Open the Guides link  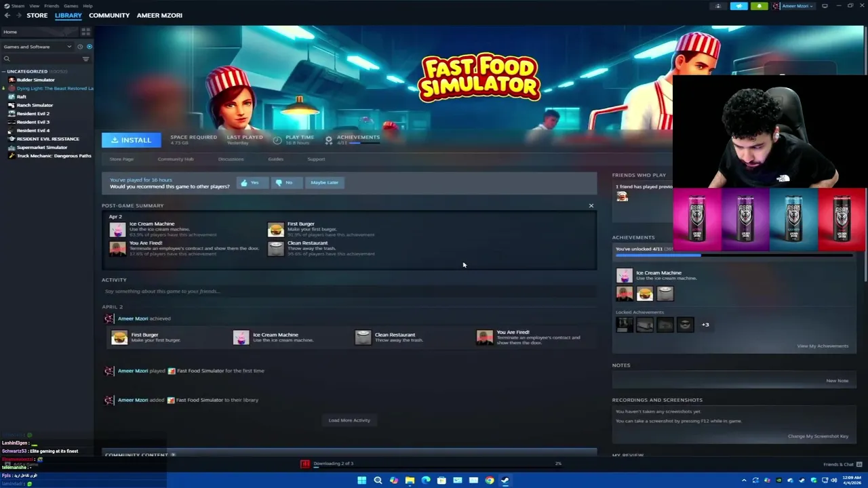275,159
